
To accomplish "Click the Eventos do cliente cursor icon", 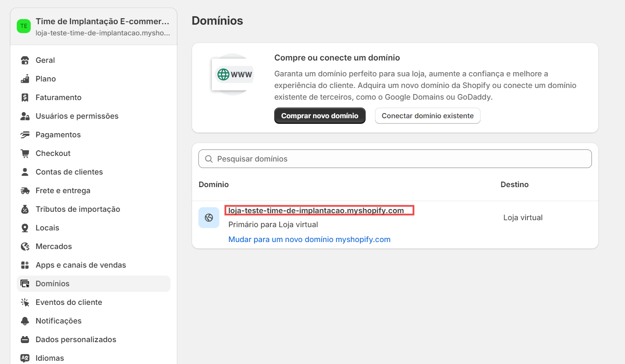I will pos(25,303).
